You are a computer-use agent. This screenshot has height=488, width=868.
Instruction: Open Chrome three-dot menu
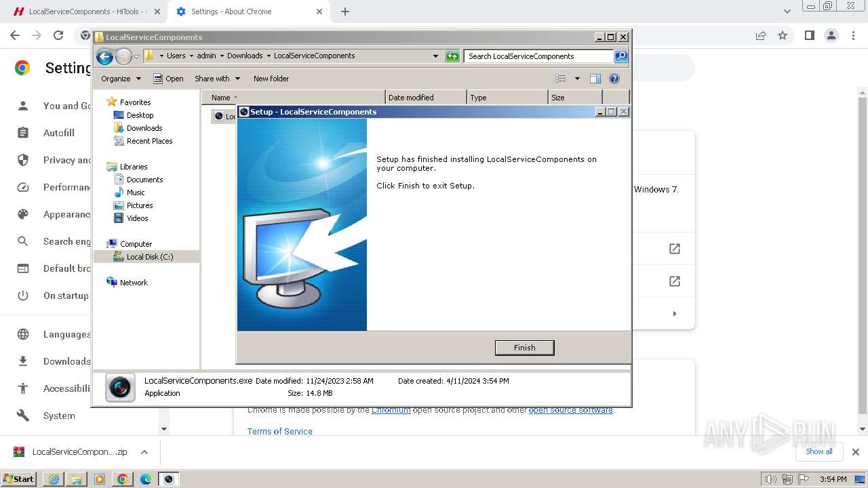(x=852, y=36)
